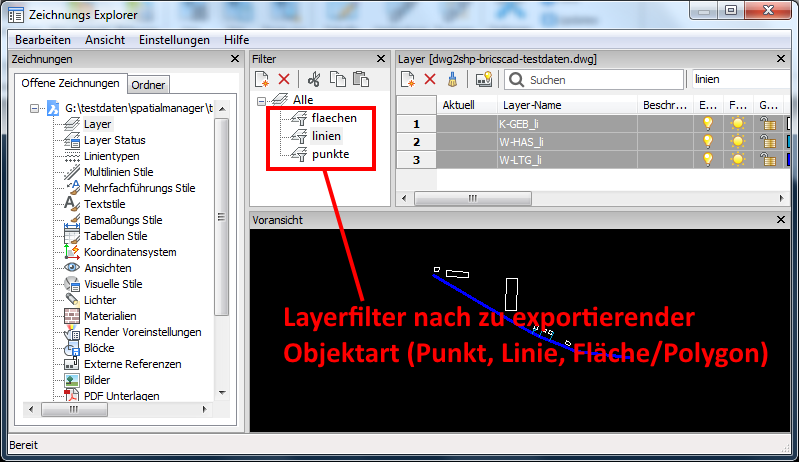
Task: Sort by Aktuell column header
Action: [467, 105]
